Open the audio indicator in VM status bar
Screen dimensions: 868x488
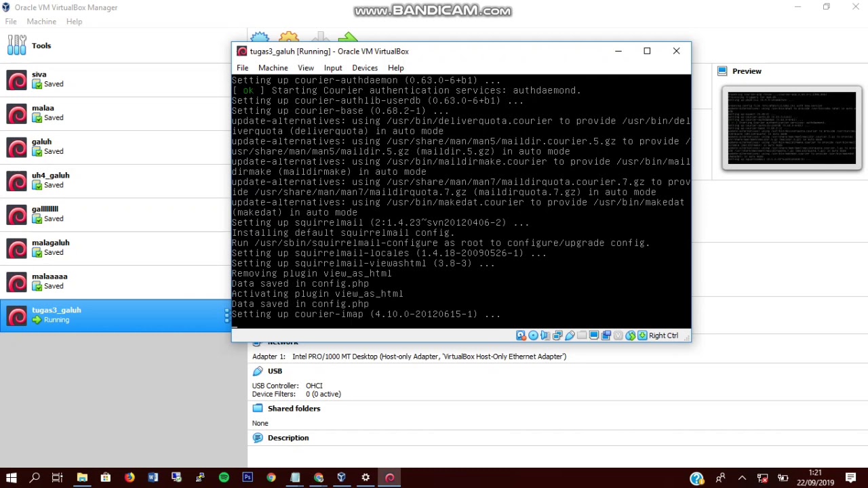point(545,335)
